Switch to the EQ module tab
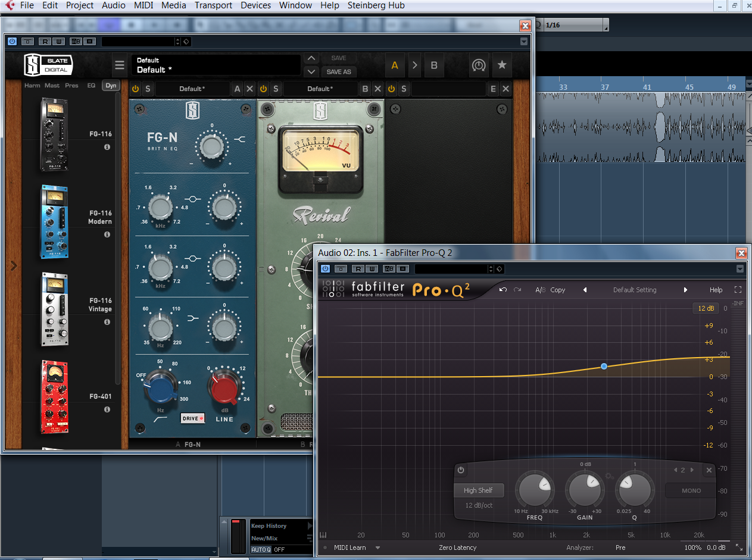 [x=91, y=86]
